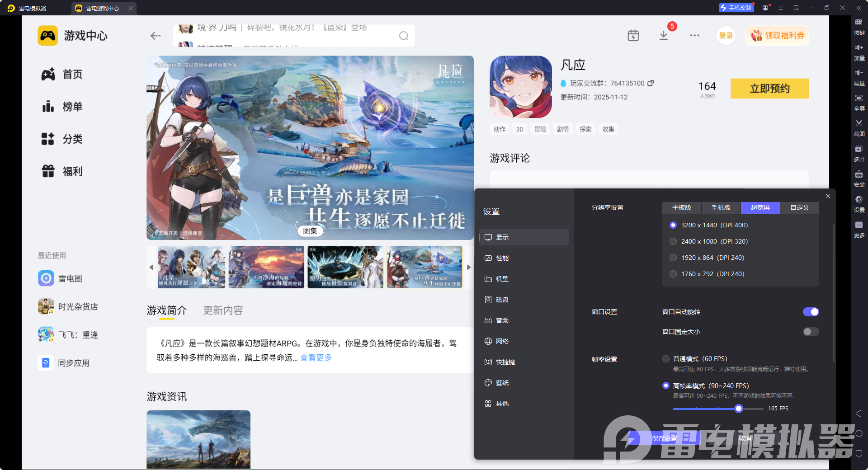Click the 凡应 game app icon
This screenshot has width=868, height=470.
(x=521, y=87)
